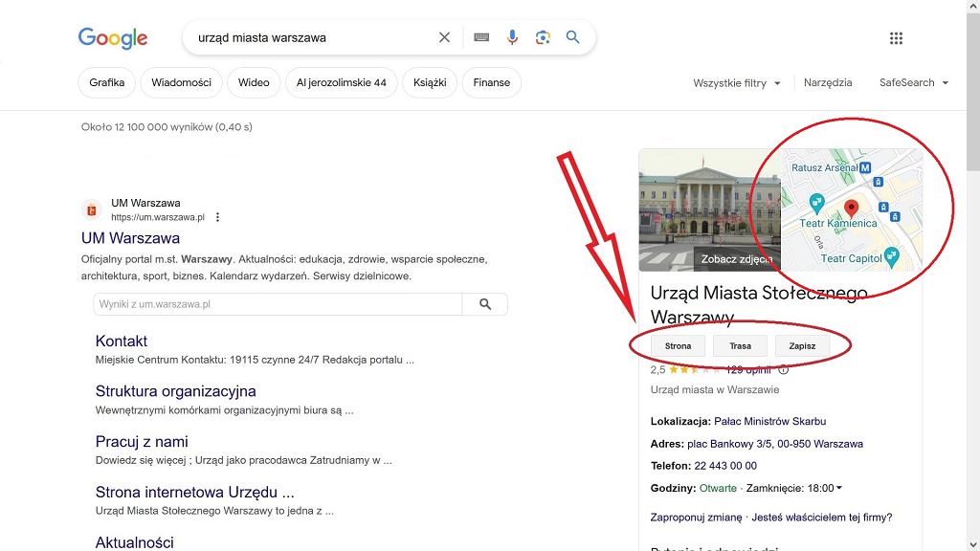
Task: Select the 'Al jerozolimskie 44' chip
Action: (342, 82)
